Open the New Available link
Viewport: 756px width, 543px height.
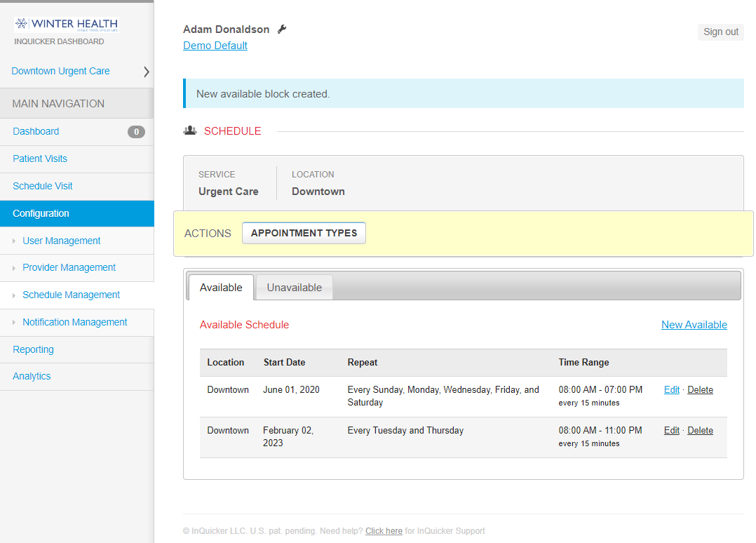click(x=694, y=324)
